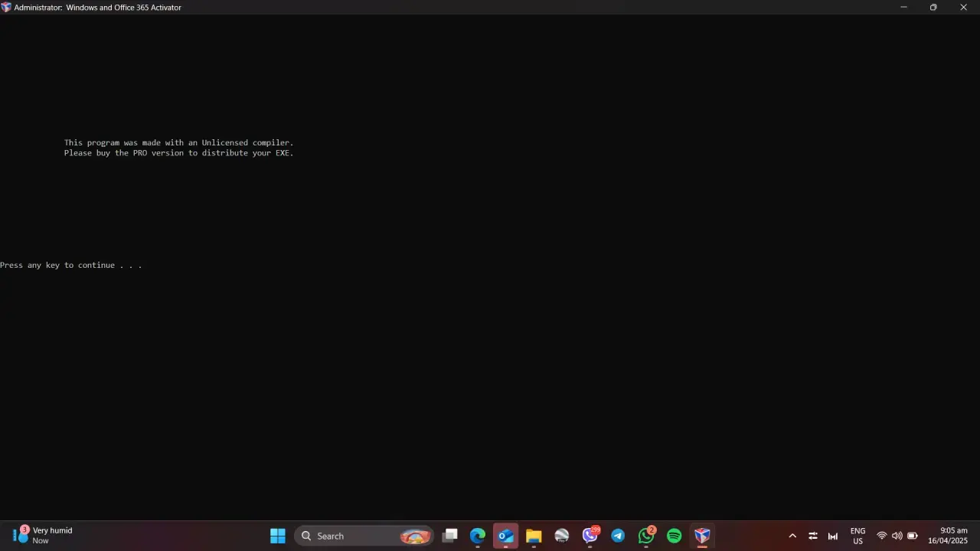Show hidden system tray icons
Viewport: 980px width, 551px height.
click(792, 536)
